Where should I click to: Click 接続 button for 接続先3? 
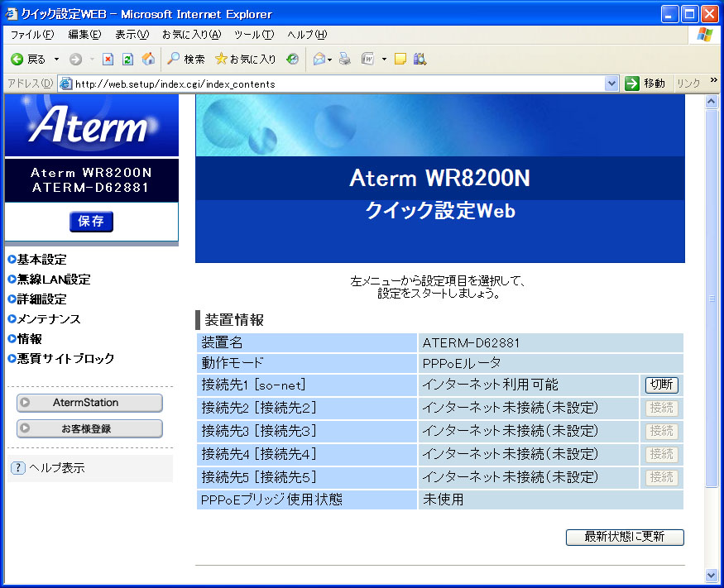point(662,431)
